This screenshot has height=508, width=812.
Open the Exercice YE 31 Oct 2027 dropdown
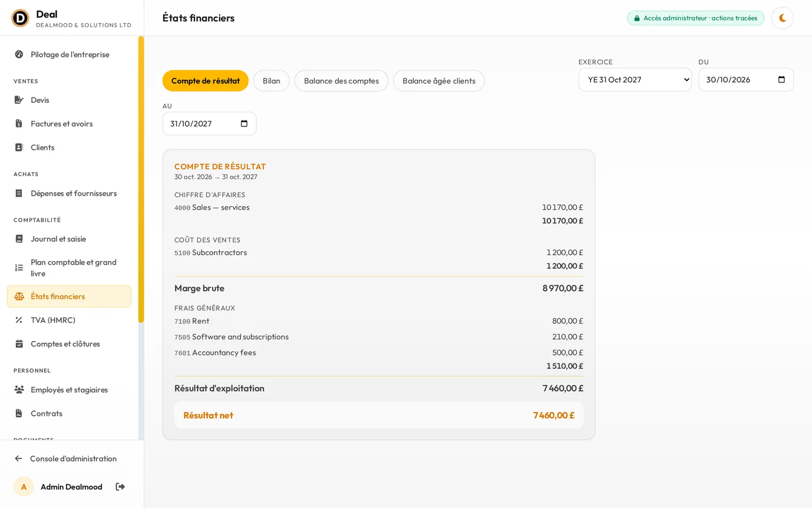635,80
